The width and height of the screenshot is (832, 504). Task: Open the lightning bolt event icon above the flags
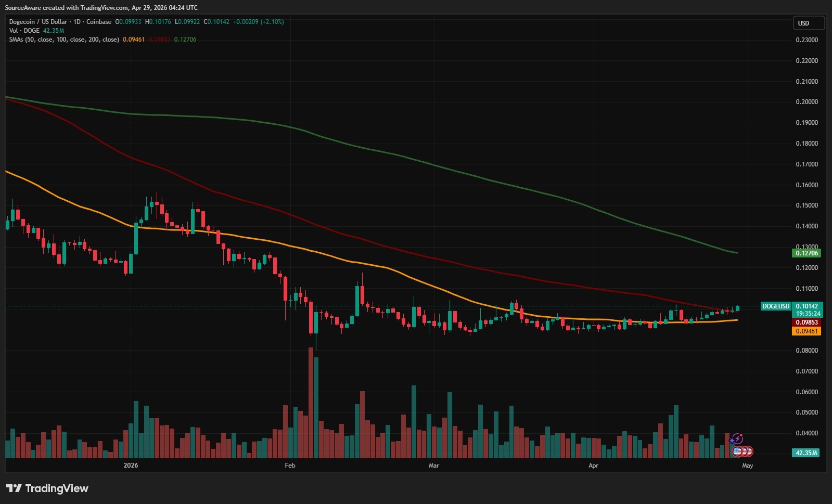(x=737, y=439)
